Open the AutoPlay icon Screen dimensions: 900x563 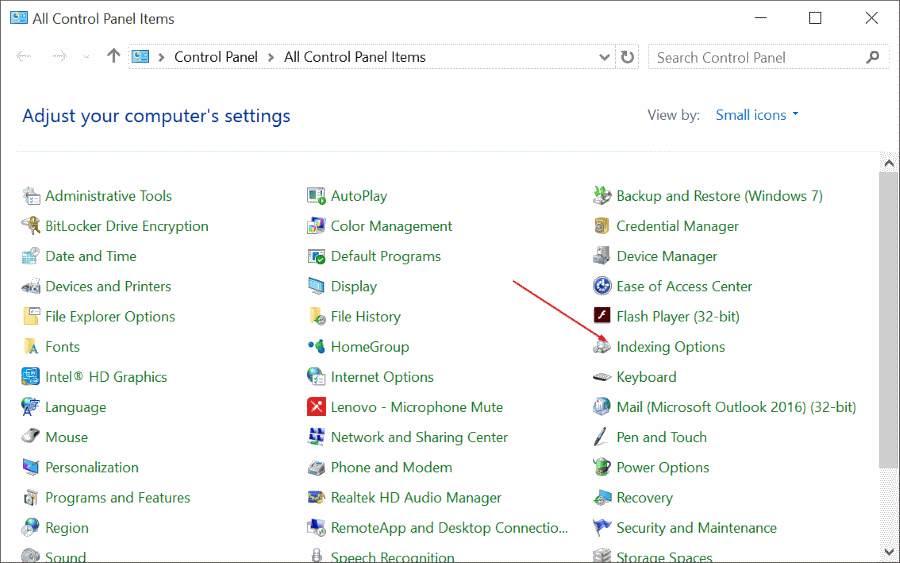[x=316, y=196]
